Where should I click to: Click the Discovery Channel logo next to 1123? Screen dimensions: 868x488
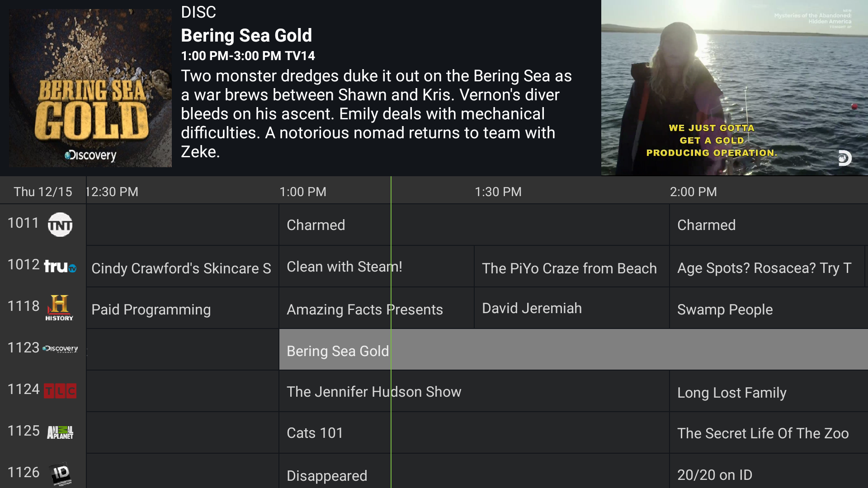point(60,348)
